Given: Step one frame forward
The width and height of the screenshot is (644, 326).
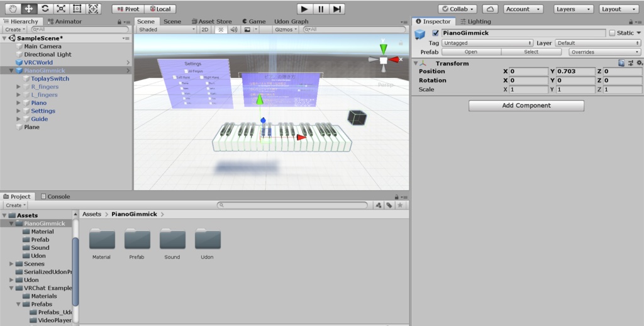Looking at the screenshot, I should point(337,9).
